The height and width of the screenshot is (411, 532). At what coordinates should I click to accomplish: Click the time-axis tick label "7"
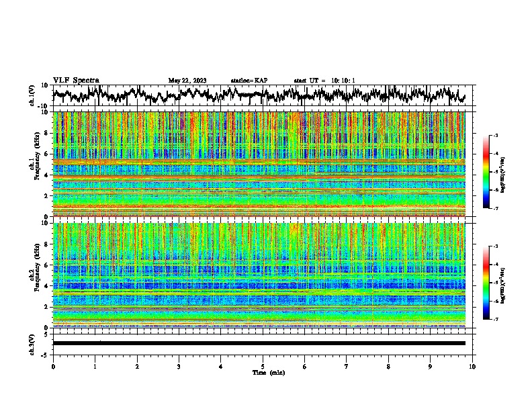(x=347, y=367)
